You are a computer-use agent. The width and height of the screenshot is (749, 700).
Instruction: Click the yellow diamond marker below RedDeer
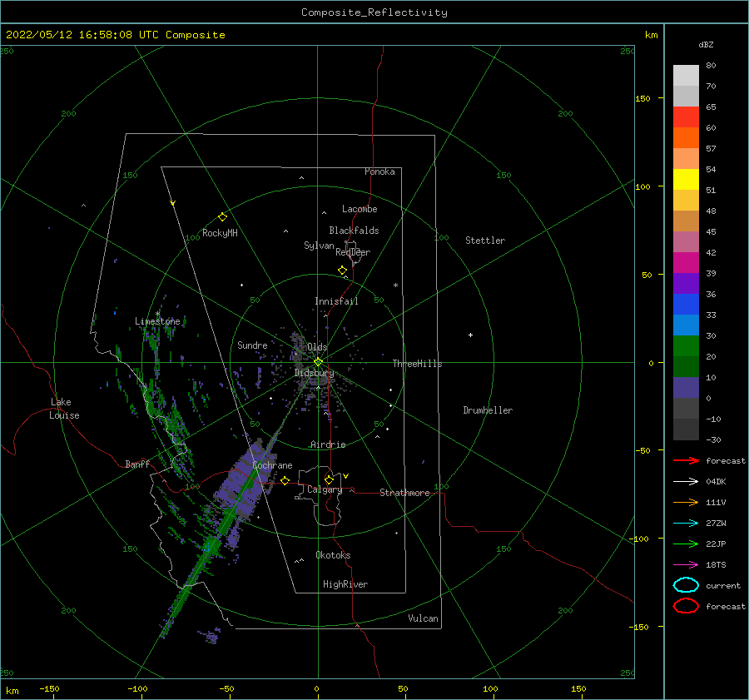(342, 271)
